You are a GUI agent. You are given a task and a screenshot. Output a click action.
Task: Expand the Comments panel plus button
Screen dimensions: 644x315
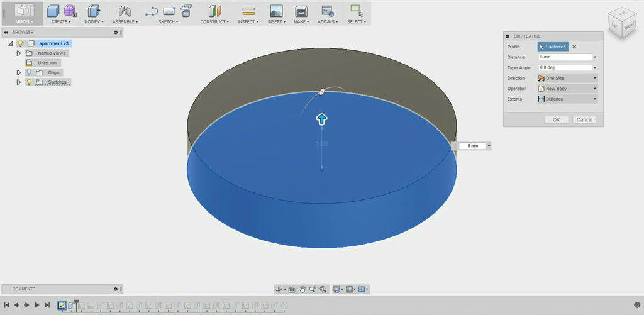[116, 289]
